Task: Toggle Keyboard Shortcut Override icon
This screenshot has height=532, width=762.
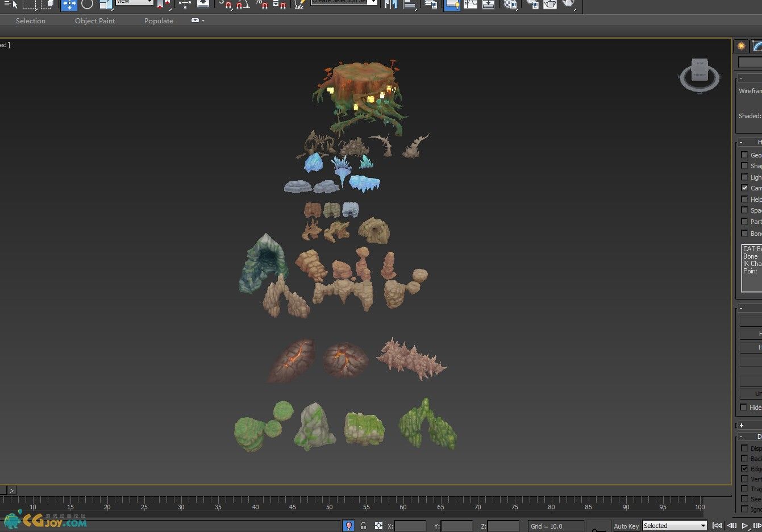Action: (203, 3)
